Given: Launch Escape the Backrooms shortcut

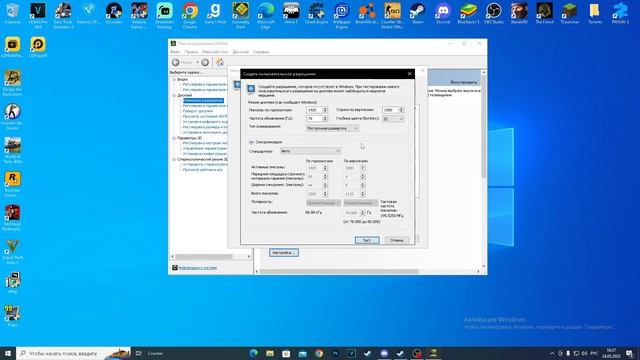Looking at the screenshot, I should point(12,83).
